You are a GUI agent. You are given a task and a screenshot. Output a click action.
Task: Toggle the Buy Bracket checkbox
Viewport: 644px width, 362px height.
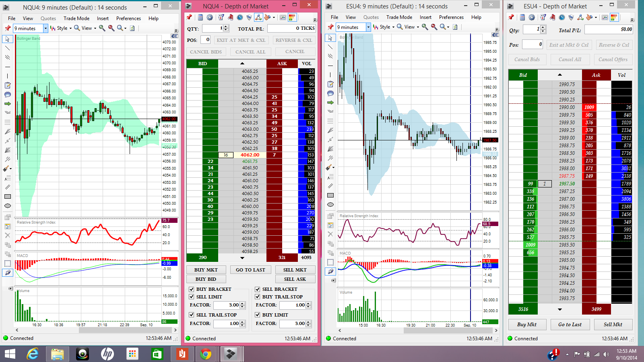click(192, 289)
